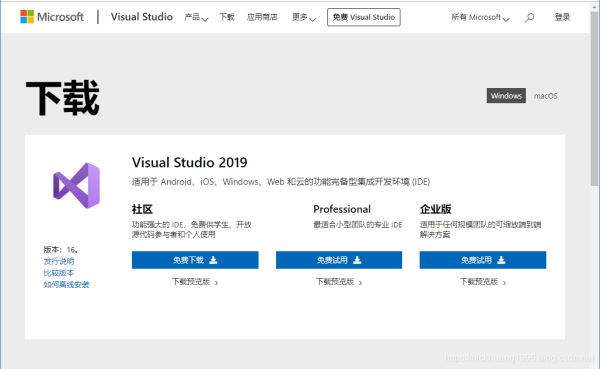Image resolution: width=600 pixels, height=369 pixels.
Task: Click the 免费 Visual Studio button
Action: pyautogui.click(x=364, y=17)
